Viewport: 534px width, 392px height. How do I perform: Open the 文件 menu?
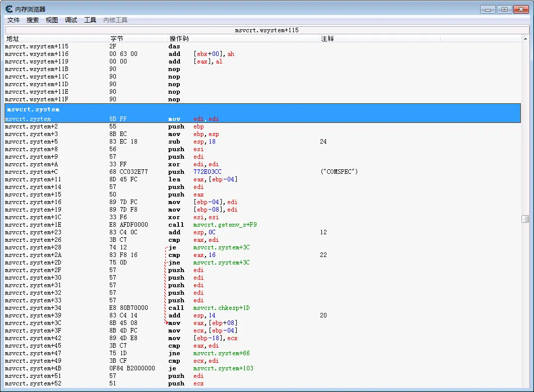pyautogui.click(x=14, y=20)
